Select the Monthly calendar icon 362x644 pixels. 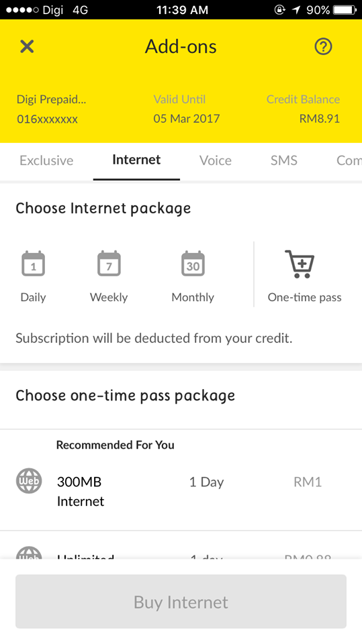[193, 263]
